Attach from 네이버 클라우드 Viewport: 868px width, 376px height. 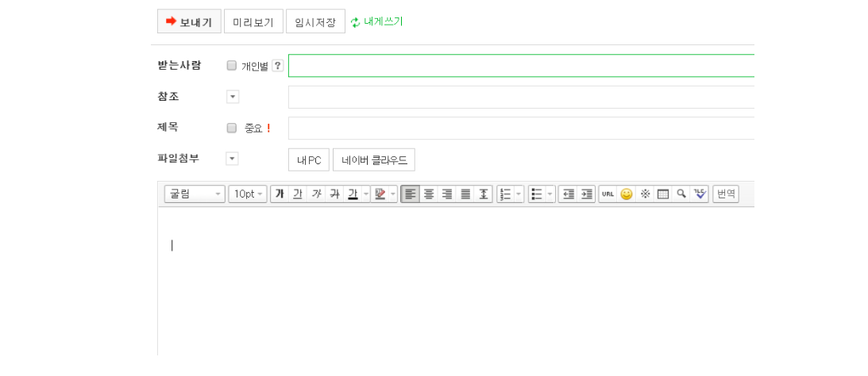[374, 159]
